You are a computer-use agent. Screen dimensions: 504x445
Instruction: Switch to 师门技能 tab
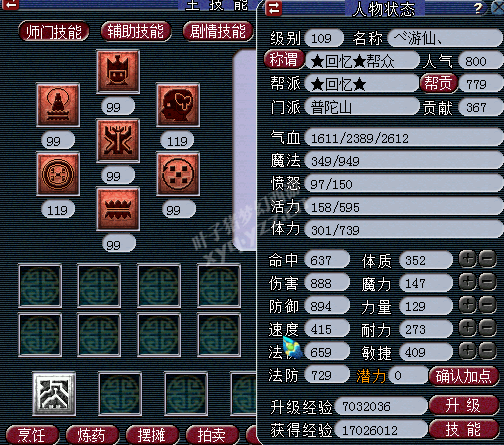(54, 32)
